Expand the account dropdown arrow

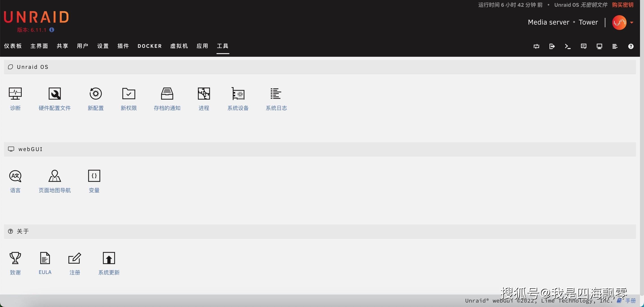point(632,23)
